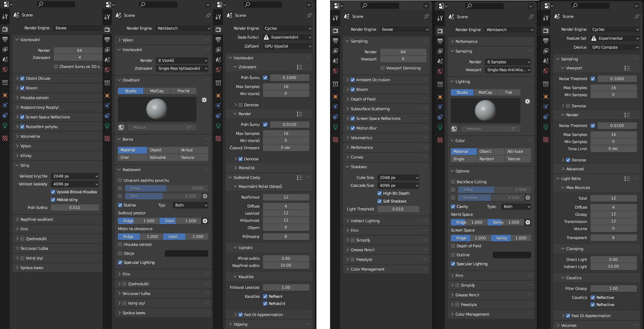Open Render sampling presets icon in English Cycles
The height and width of the screenshot is (329, 644).
[627, 115]
